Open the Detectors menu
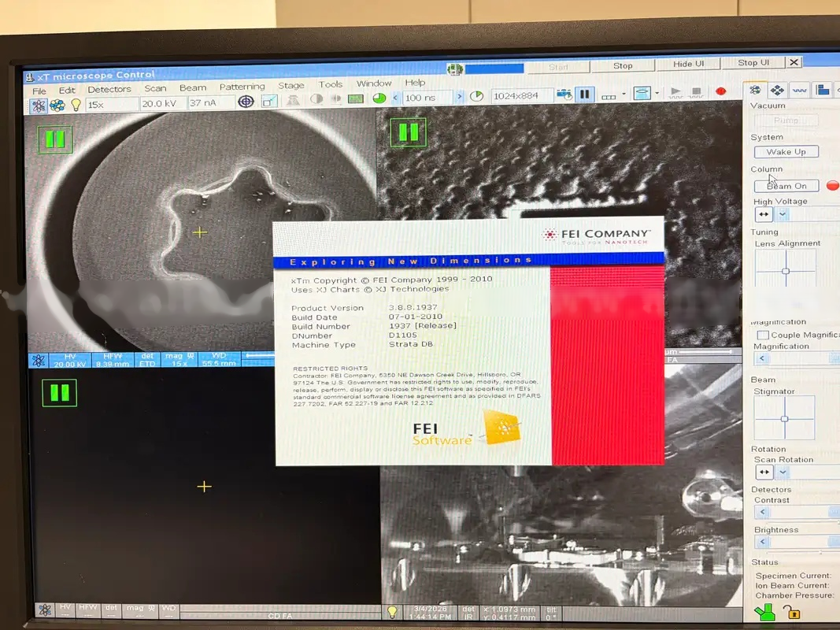 (109, 89)
